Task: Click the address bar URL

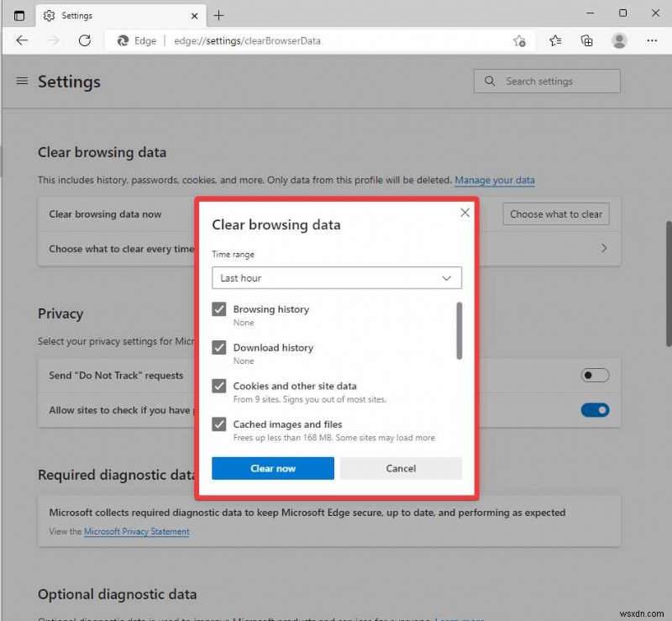Action: 247,40
